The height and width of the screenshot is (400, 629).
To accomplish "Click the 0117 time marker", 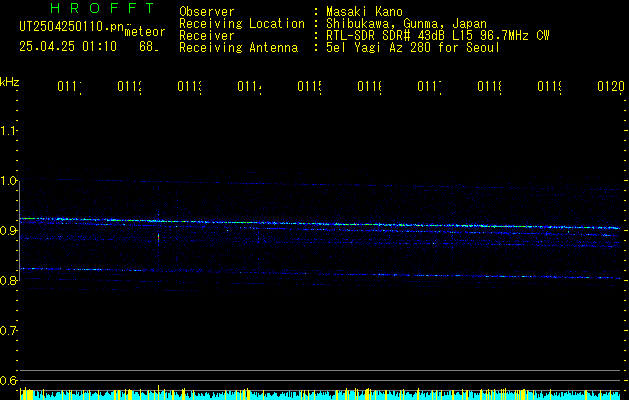I will coord(429,87).
